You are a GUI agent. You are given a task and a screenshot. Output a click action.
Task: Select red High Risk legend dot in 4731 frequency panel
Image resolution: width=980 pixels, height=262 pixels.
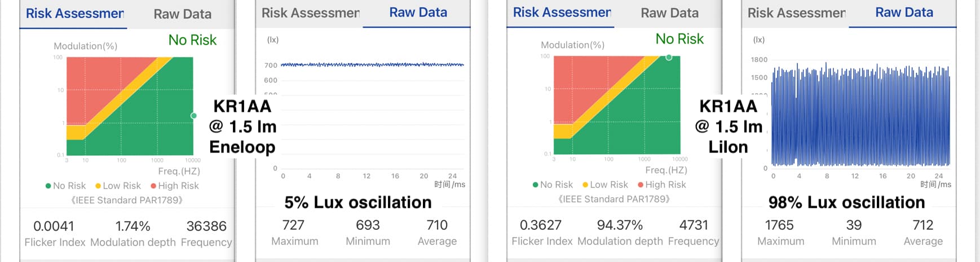pos(641,185)
